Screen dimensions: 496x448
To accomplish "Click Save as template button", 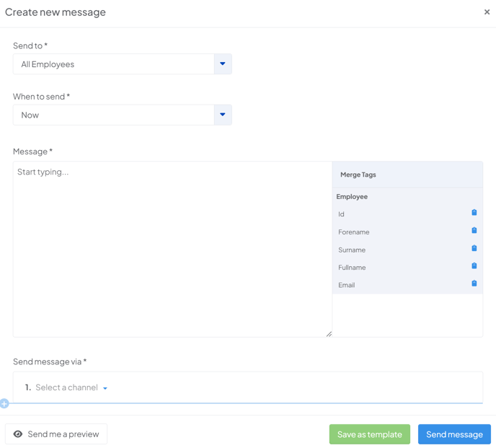I will (x=369, y=434).
